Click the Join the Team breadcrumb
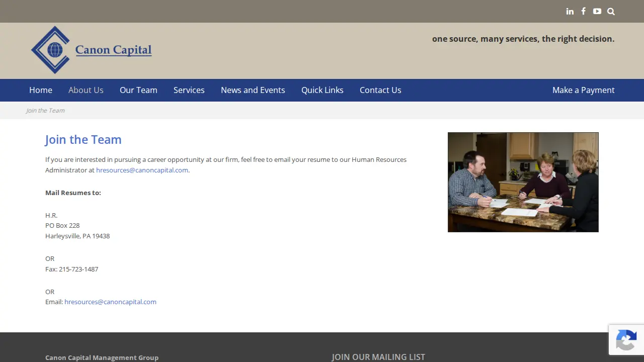This screenshot has height=362, width=644. pos(45,111)
